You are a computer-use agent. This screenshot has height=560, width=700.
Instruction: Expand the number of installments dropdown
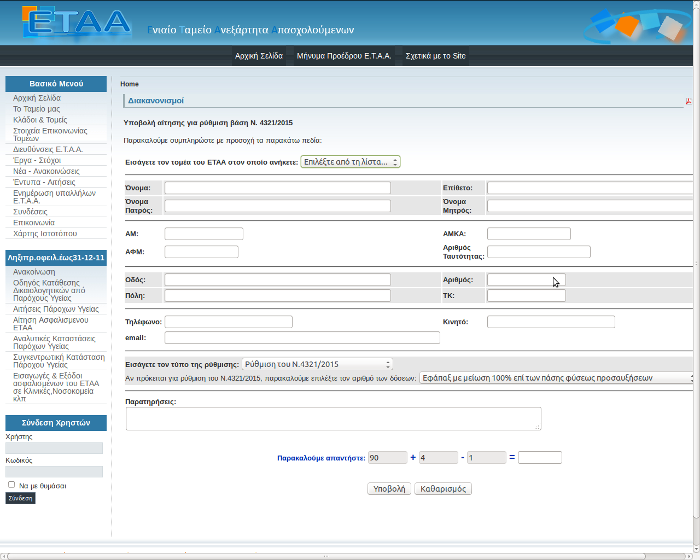click(x=556, y=378)
